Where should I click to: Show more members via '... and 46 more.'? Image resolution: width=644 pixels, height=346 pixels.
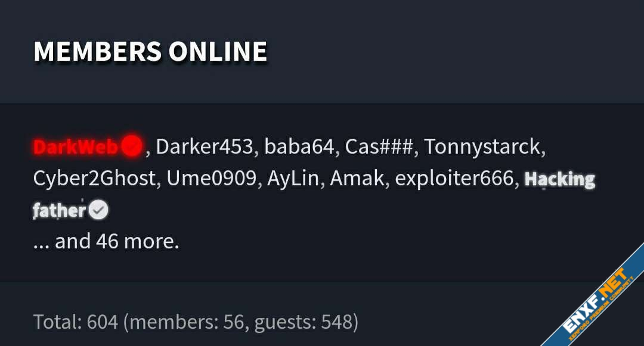pos(106,241)
